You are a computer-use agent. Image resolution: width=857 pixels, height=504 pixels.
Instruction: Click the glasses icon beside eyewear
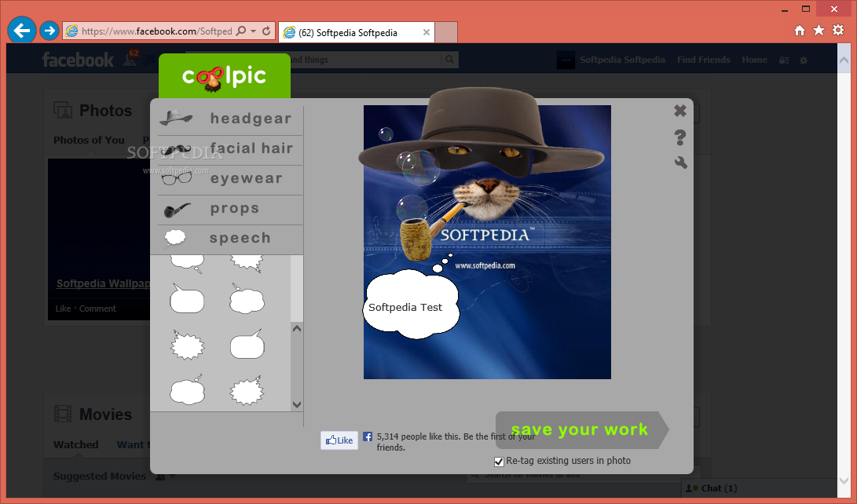[177, 178]
